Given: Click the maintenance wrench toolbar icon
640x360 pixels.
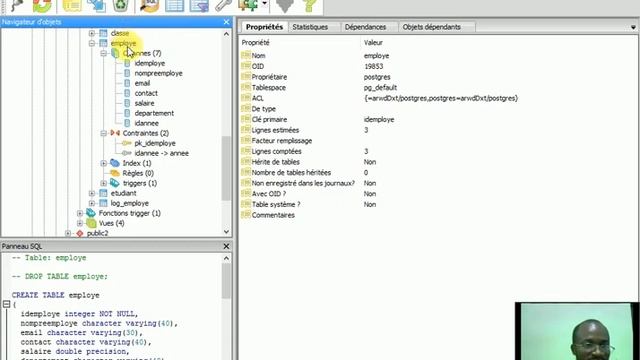Looking at the screenshot, I should (x=224, y=5).
